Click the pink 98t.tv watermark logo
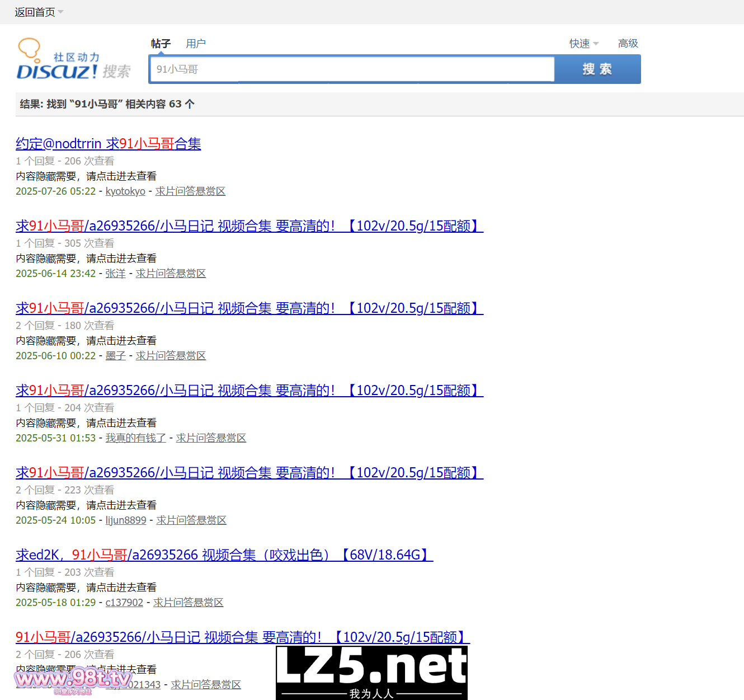The height and width of the screenshot is (700, 744). [73, 680]
